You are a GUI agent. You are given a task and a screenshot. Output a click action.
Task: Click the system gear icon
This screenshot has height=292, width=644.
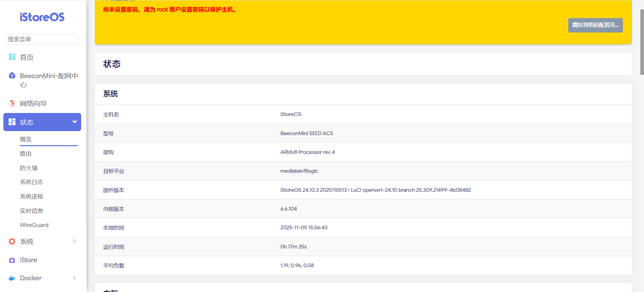(12, 241)
